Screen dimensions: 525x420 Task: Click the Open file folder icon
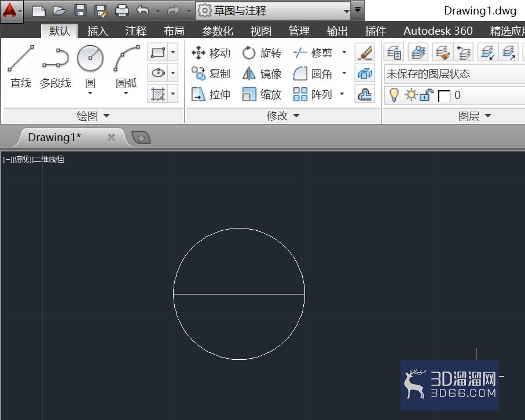pos(59,11)
